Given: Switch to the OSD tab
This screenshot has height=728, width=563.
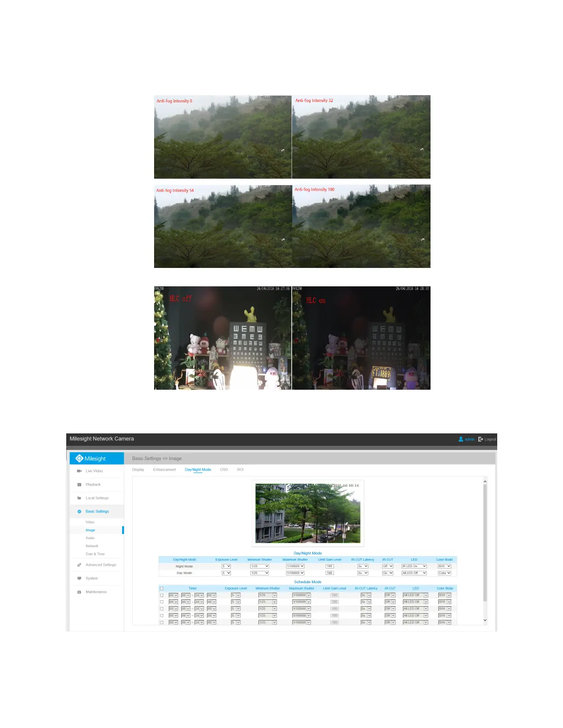Looking at the screenshot, I should [224, 470].
